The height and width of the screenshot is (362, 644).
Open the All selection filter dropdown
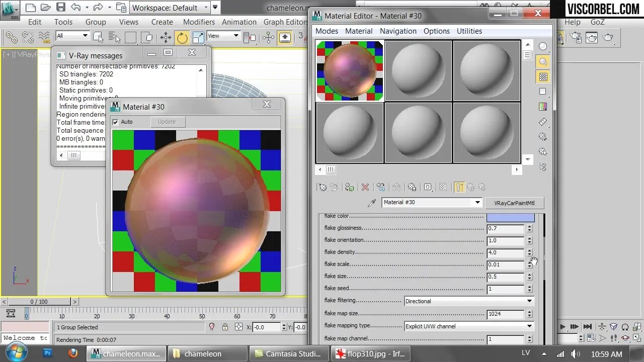coord(72,36)
